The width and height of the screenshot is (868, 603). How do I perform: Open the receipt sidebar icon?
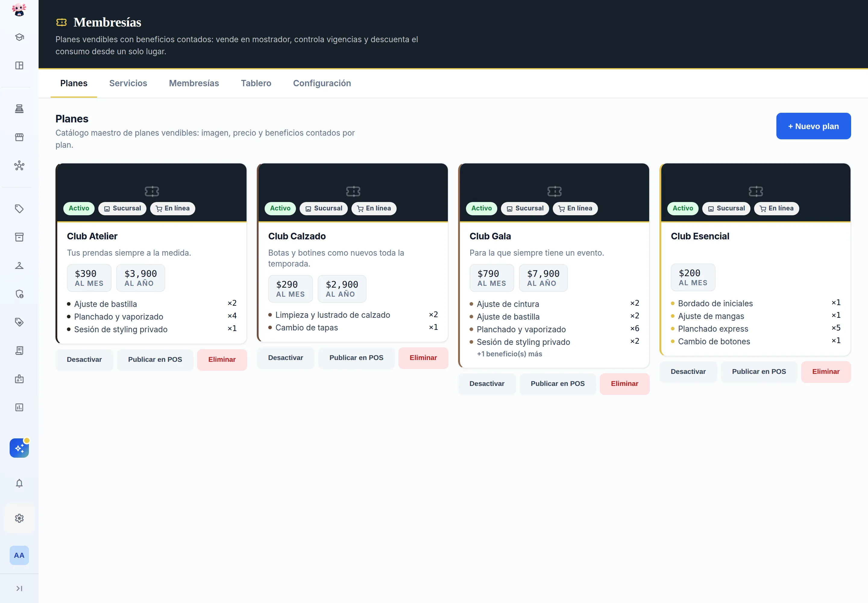19,351
